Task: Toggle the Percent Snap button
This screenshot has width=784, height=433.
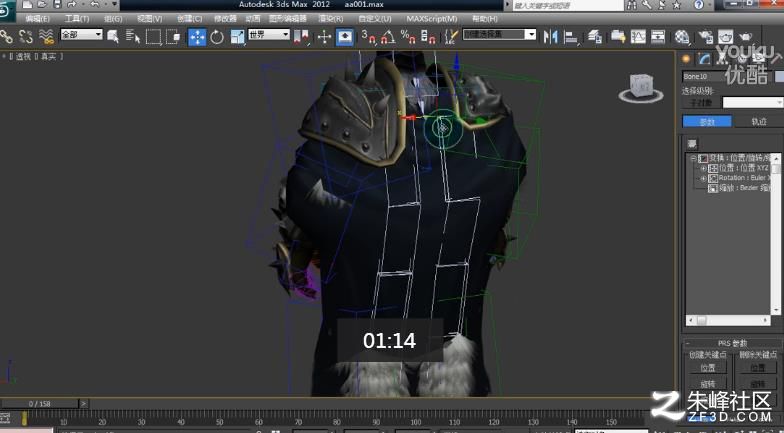Action: (408, 36)
